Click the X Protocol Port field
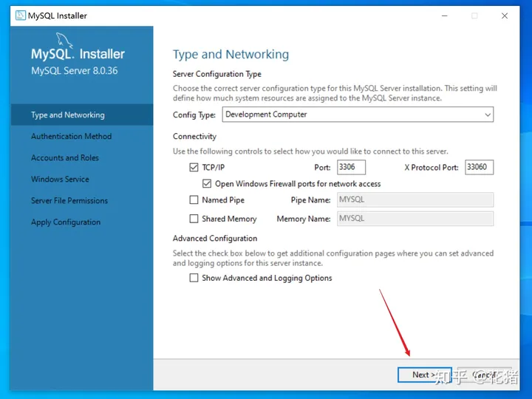Viewport: 532px width, 399px height. [479, 167]
